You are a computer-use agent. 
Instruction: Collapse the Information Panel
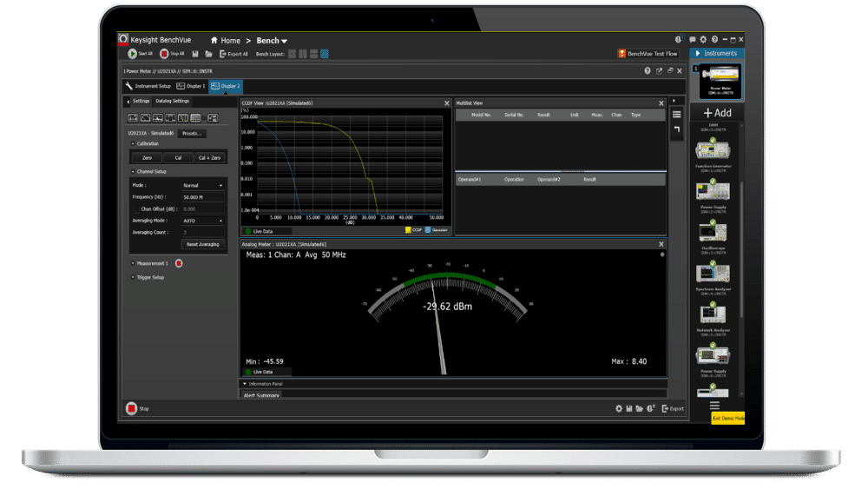[x=245, y=383]
